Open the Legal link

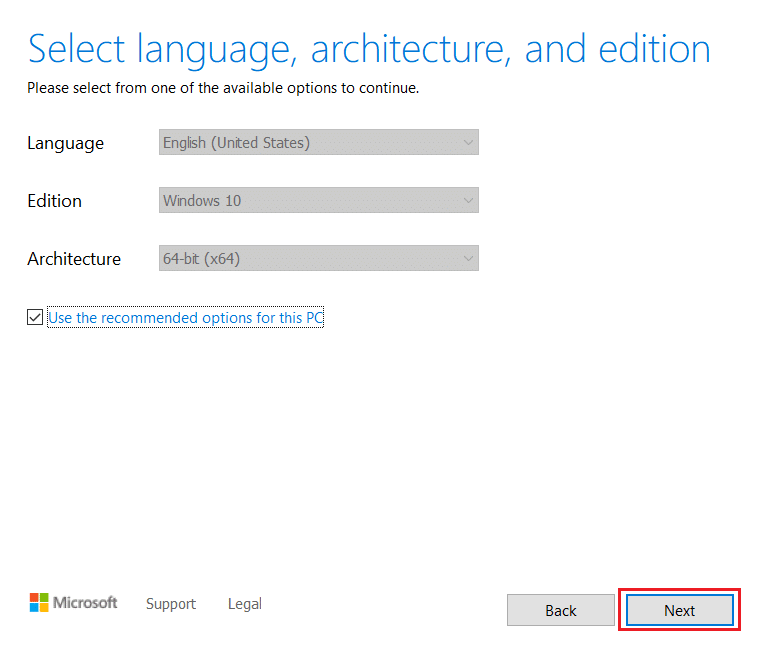(x=245, y=604)
